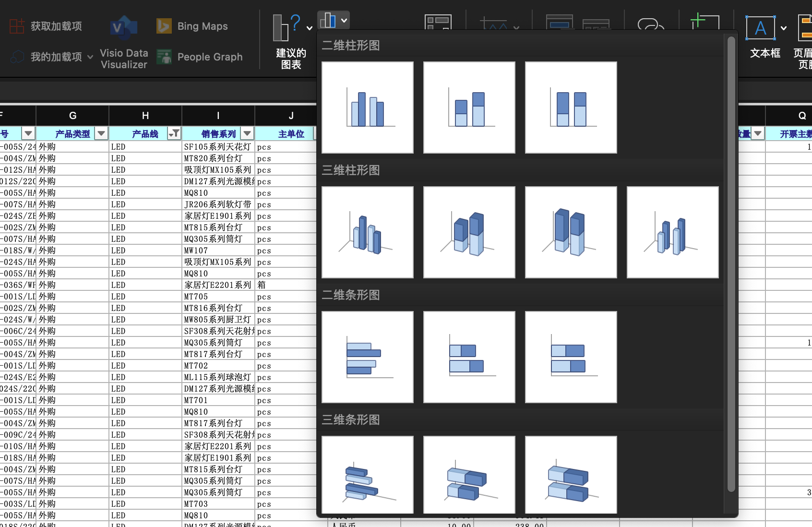Image resolution: width=812 pixels, height=527 pixels.
Task: Choose the 3D 100% stacked column chart
Action: click(571, 232)
